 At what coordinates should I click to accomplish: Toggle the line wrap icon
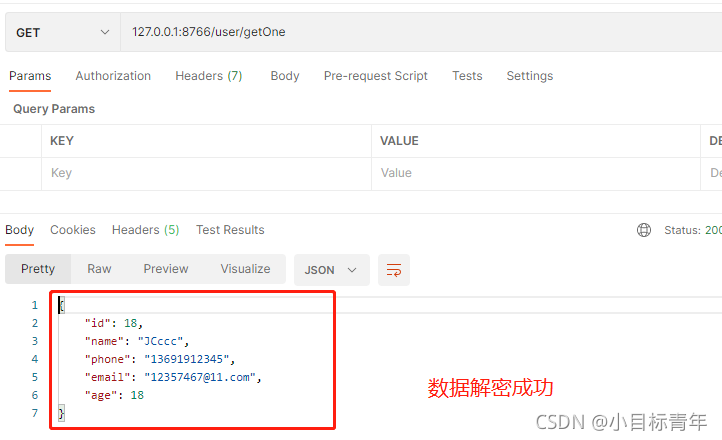[x=394, y=270]
